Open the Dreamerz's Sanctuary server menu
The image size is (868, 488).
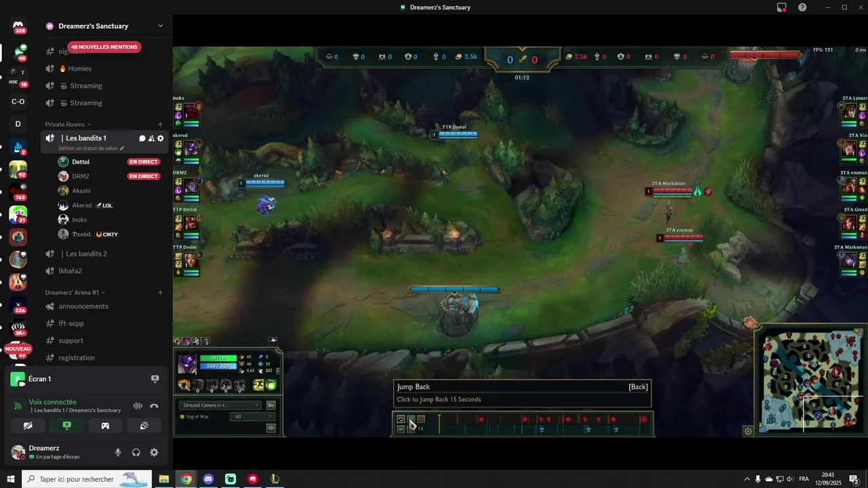tap(104, 26)
